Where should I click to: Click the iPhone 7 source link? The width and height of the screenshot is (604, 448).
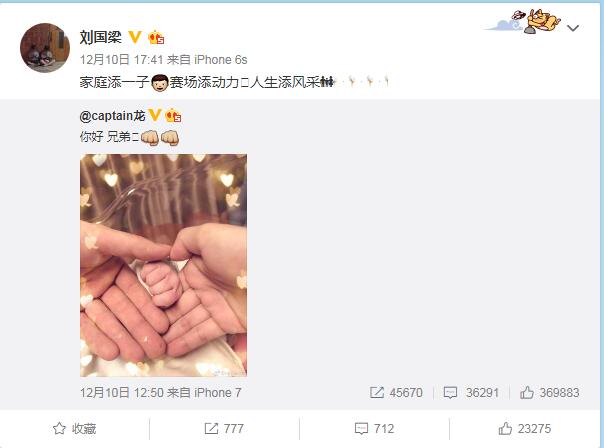218,393
